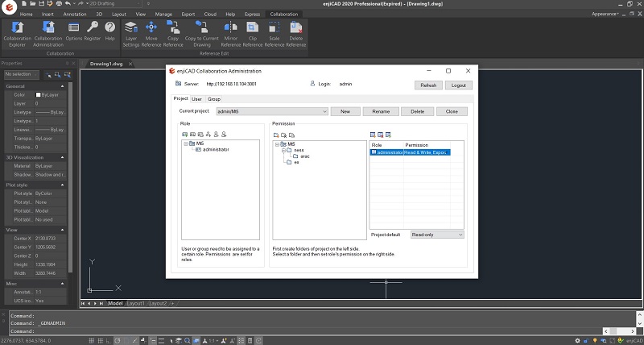
Task: Select the ea folder in Permission tree
Action: click(x=293, y=163)
